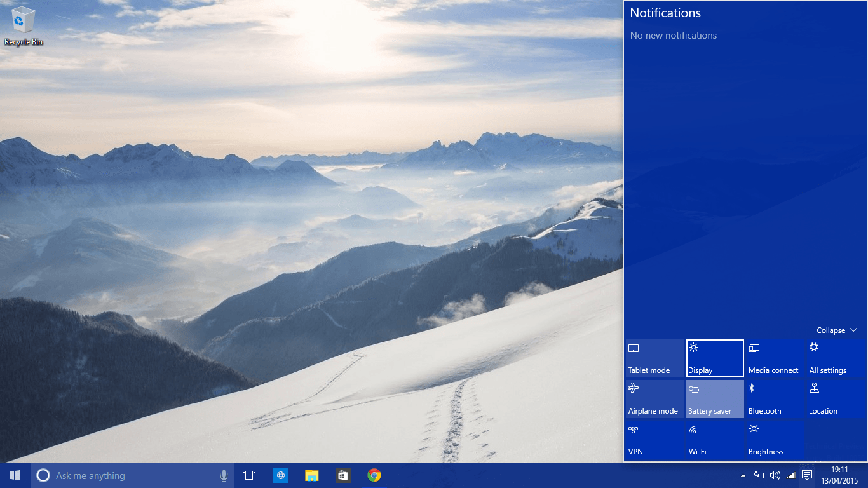Click the Ask me anything search box

(127, 475)
